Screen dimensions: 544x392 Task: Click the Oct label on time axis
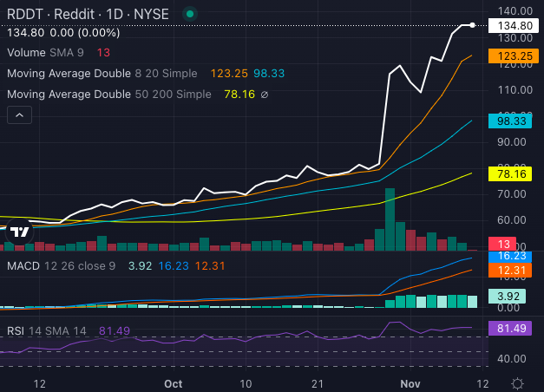173,382
